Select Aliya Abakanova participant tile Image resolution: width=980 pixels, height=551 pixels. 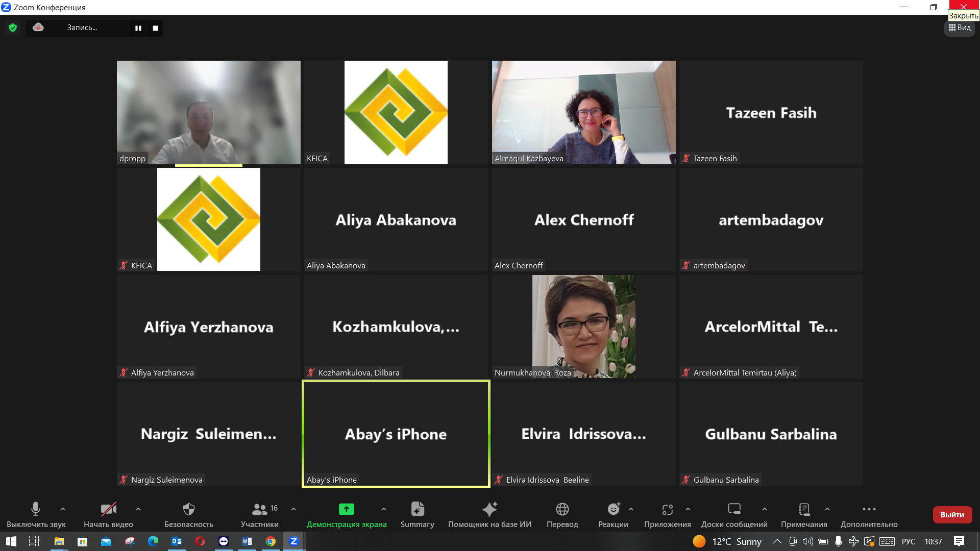[x=396, y=219]
